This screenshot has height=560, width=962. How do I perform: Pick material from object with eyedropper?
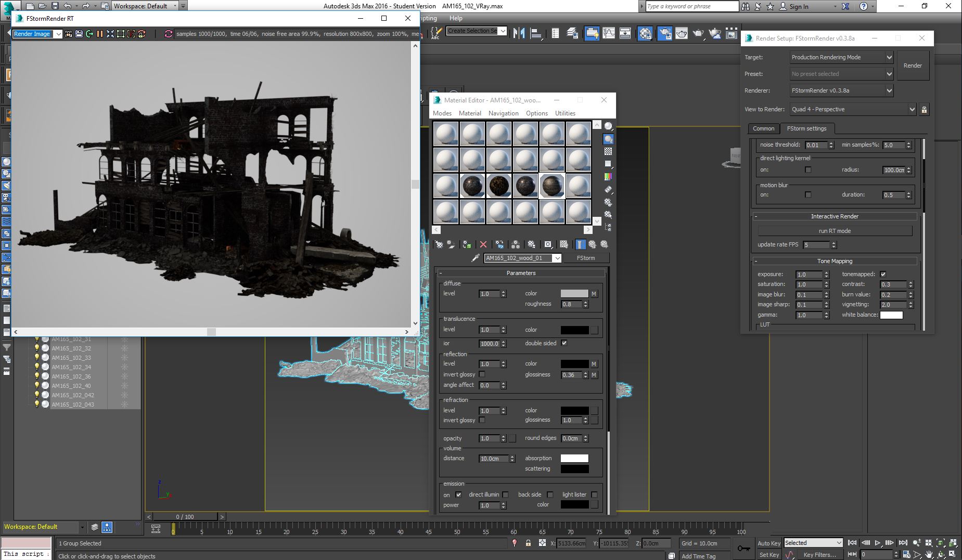(x=475, y=258)
